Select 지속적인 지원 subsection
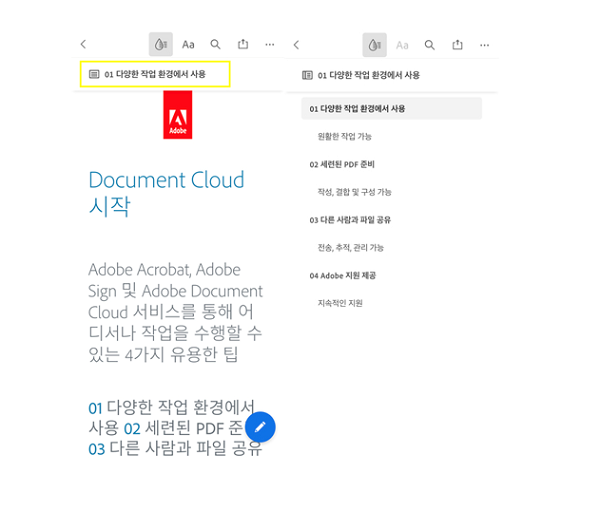Screen dimensions: 600x511 pos(340,304)
